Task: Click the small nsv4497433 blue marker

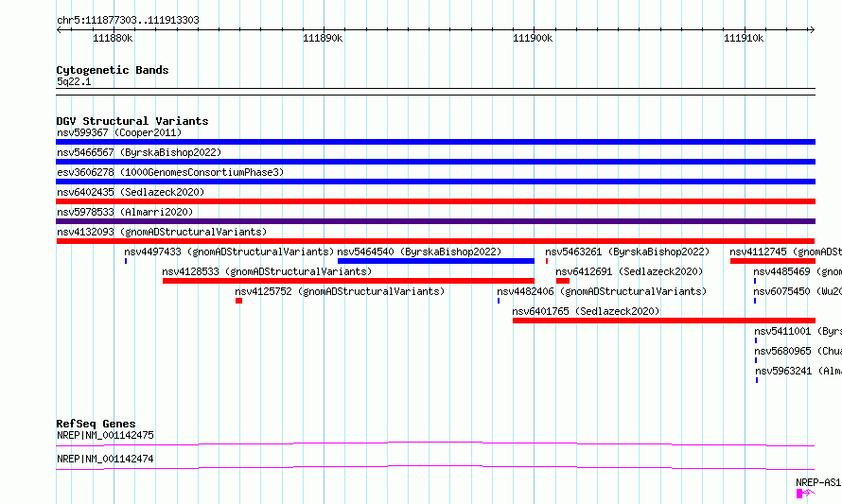Action: pos(126,261)
